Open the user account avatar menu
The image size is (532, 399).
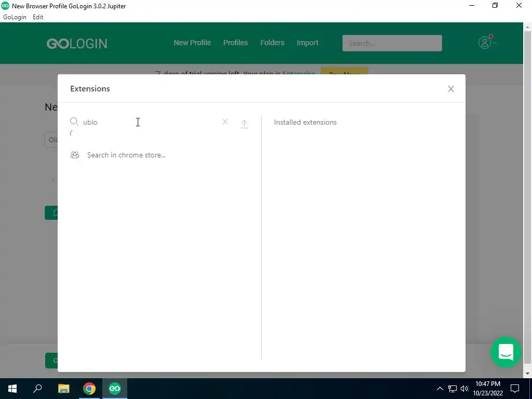pyautogui.click(x=485, y=43)
